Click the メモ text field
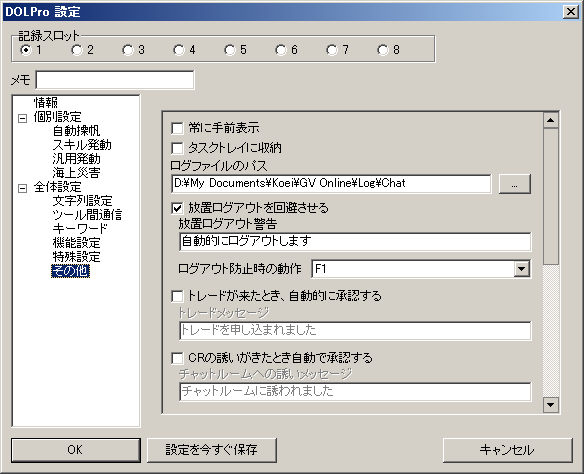The image size is (584, 474). pos(115,80)
